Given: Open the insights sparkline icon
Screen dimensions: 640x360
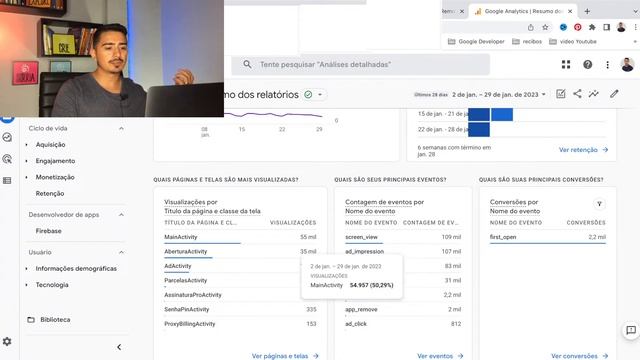Looking at the screenshot, I should pos(593,94).
